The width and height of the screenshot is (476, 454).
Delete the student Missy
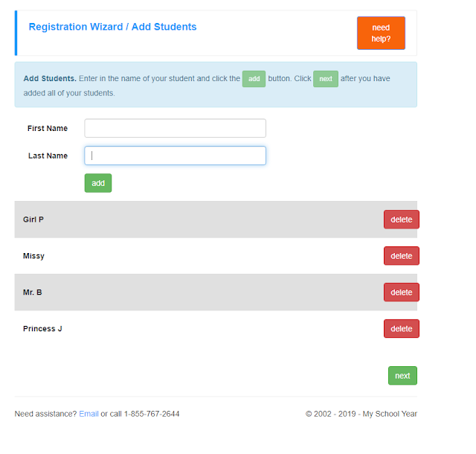(402, 256)
